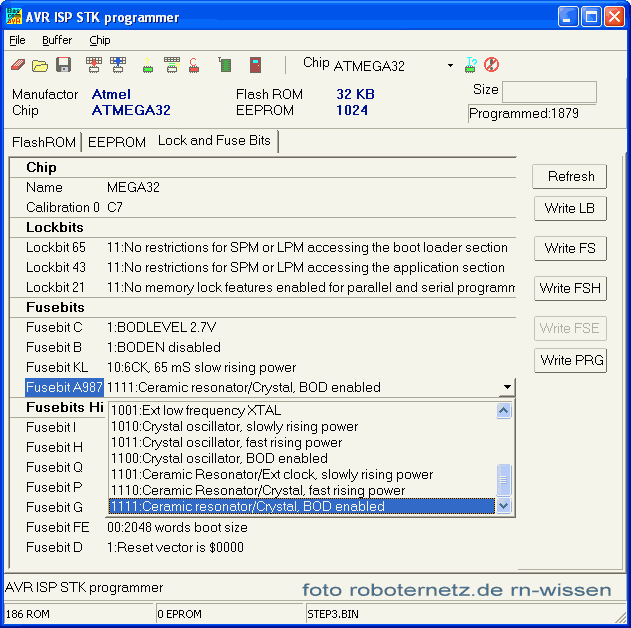Image resolution: width=631 pixels, height=628 pixels.
Task: Click the Write FSH button
Action: click(570, 288)
